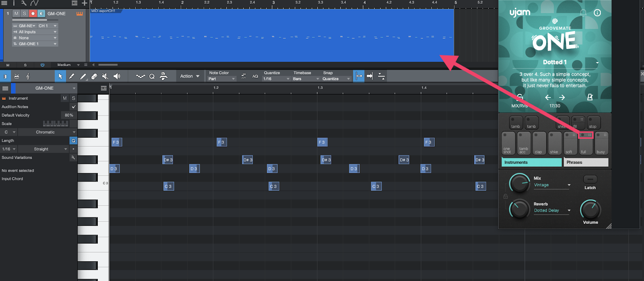Image resolution: width=644 pixels, height=281 pixels.
Task: Open the GrooveMate info icon
Action: click(597, 13)
